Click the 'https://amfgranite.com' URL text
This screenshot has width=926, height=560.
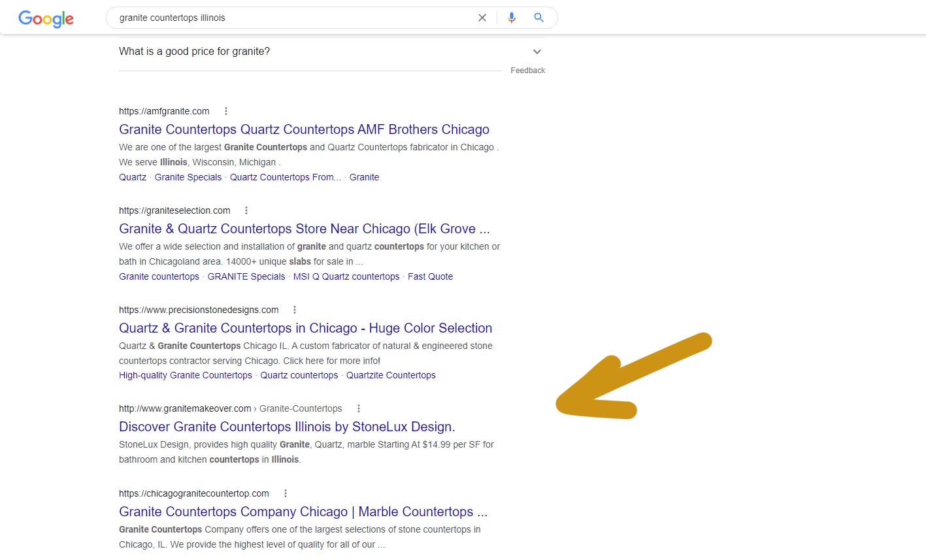(164, 111)
